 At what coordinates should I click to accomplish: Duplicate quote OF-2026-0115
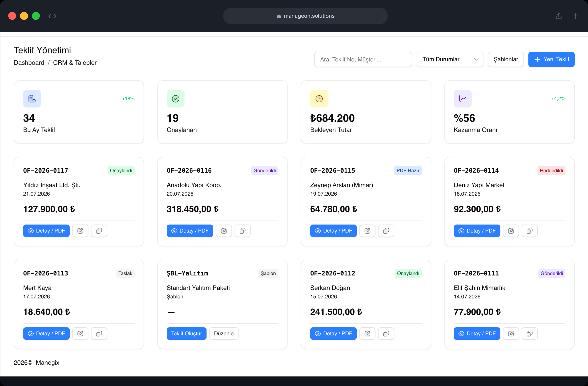(x=386, y=231)
